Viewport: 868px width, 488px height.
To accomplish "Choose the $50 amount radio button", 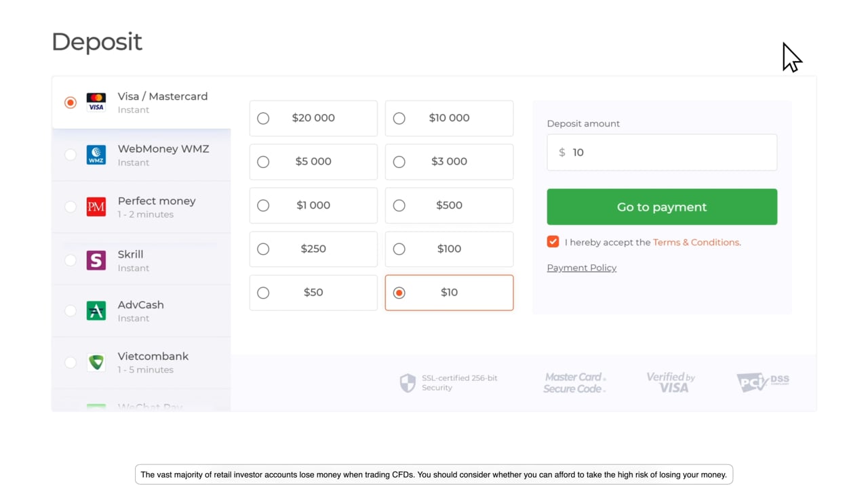I will tap(263, 293).
